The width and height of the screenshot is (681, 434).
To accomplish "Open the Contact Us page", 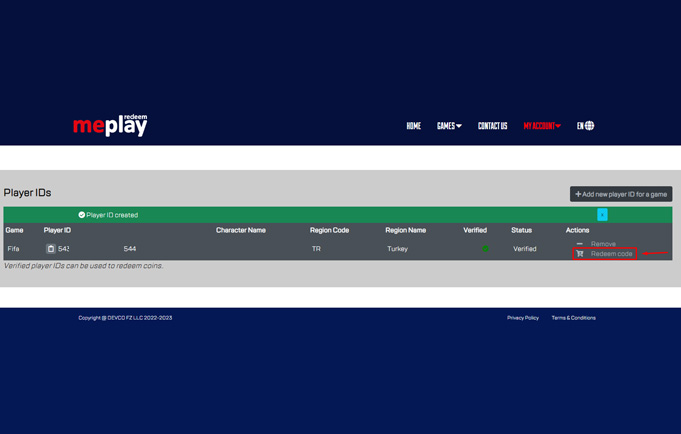I will [x=492, y=126].
